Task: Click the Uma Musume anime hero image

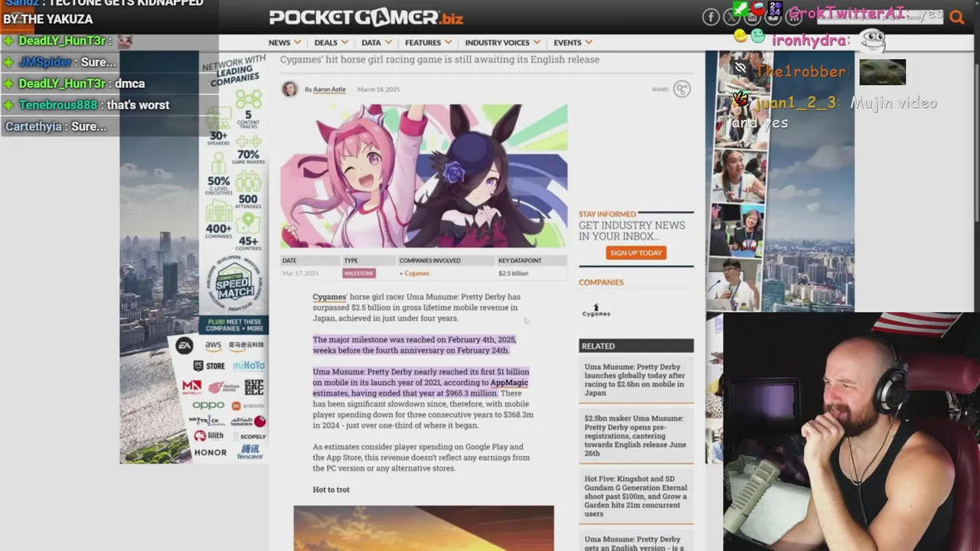Action: [x=423, y=176]
